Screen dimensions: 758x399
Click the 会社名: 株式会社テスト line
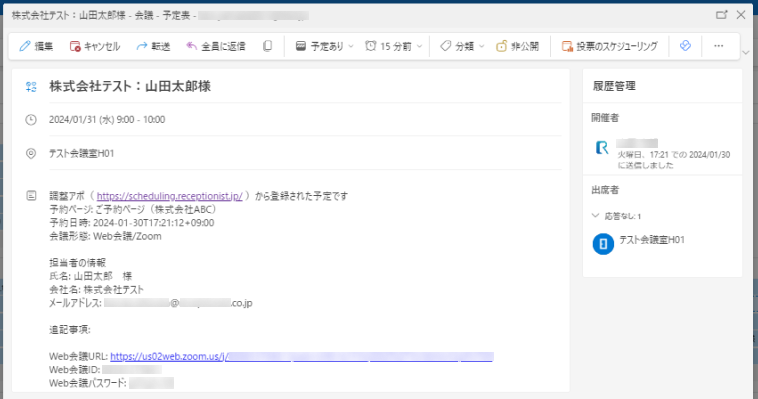(x=97, y=290)
